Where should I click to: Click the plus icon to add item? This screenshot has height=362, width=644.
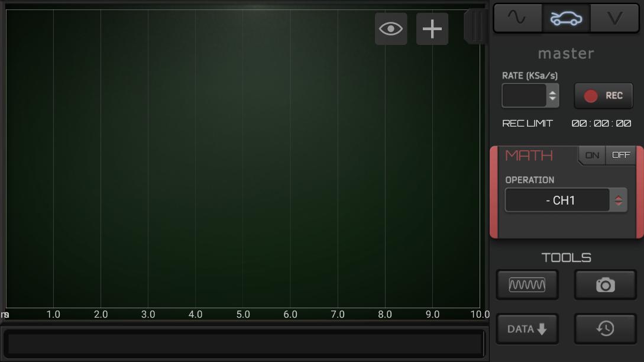[x=432, y=29]
